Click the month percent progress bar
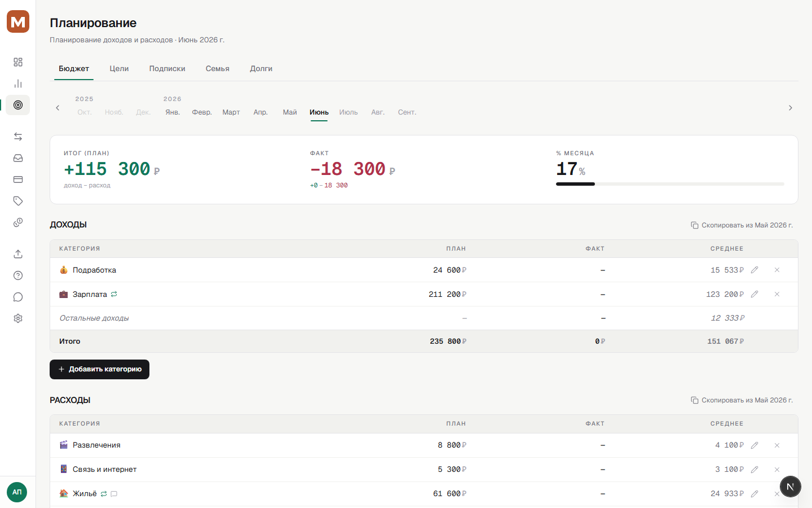Image resolution: width=812 pixels, height=508 pixels. tap(670, 184)
